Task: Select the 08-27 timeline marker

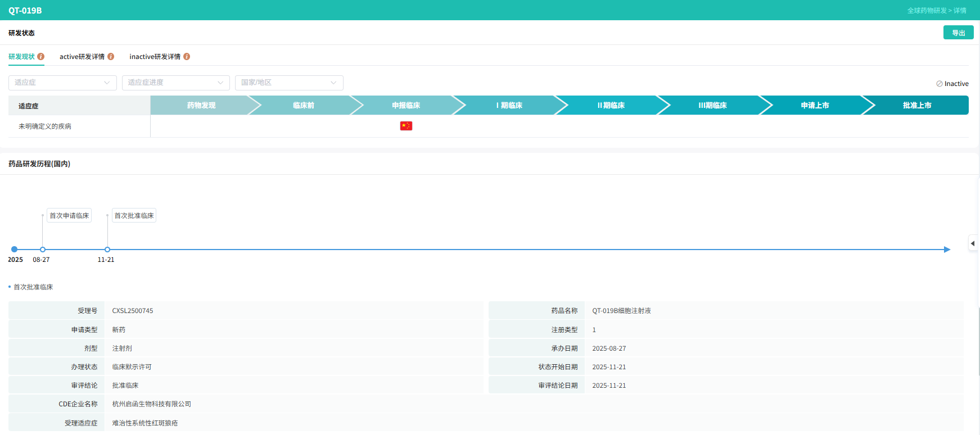Action: (43, 250)
